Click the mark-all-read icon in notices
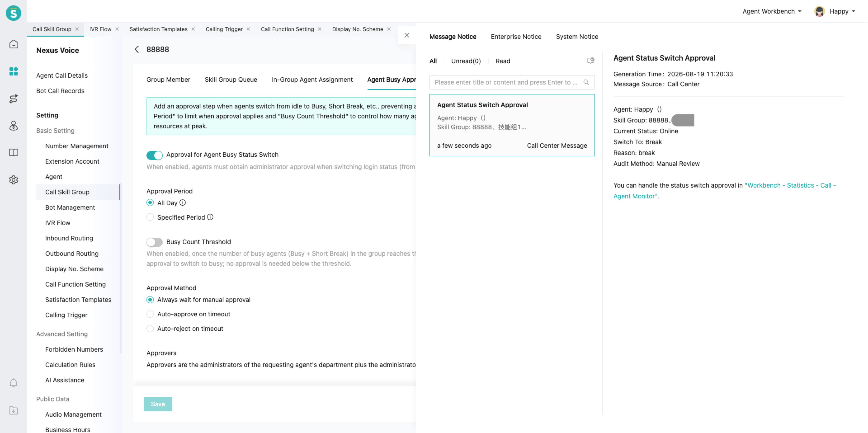Viewport: 868px width, 433px height. pyautogui.click(x=590, y=61)
